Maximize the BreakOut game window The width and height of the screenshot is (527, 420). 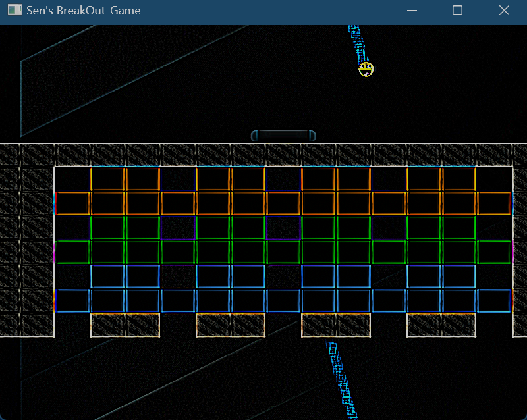[457, 11]
